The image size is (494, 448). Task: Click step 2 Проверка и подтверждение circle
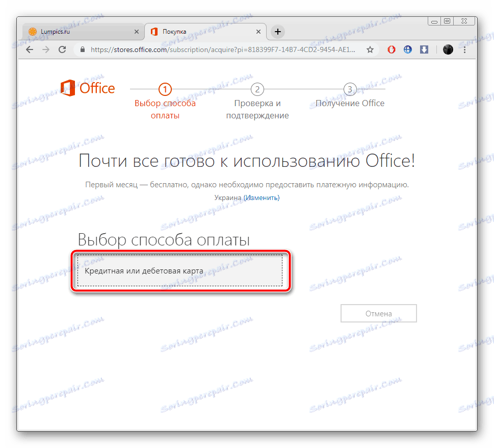pos(257,89)
